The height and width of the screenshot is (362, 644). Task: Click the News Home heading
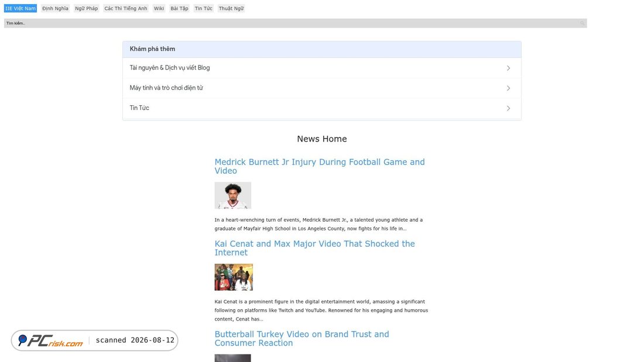[x=321, y=139]
